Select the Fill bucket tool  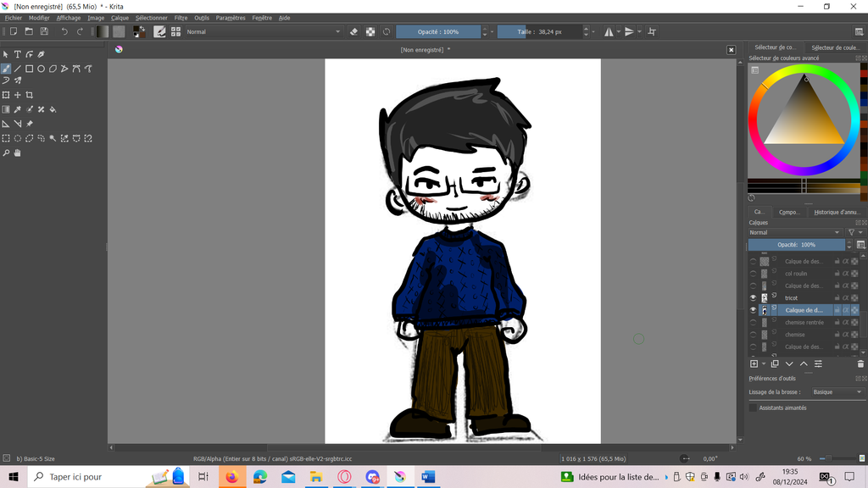point(53,109)
